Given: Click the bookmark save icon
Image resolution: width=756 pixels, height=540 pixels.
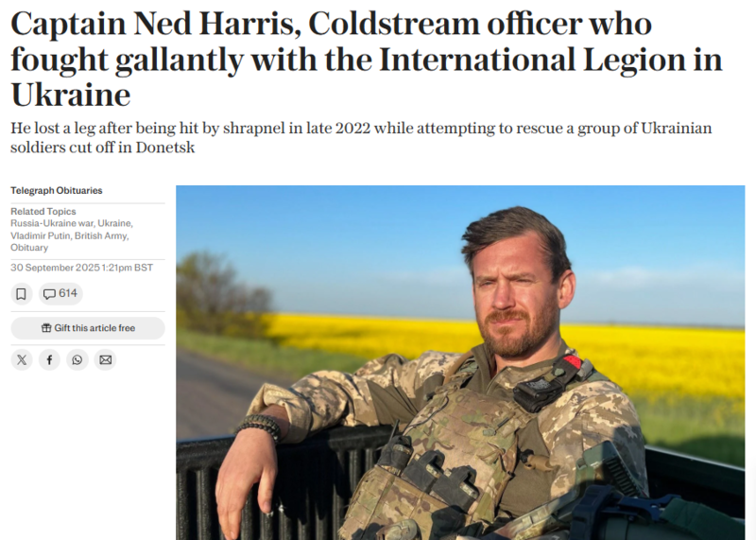Looking at the screenshot, I should pyautogui.click(x=21, y=294).
